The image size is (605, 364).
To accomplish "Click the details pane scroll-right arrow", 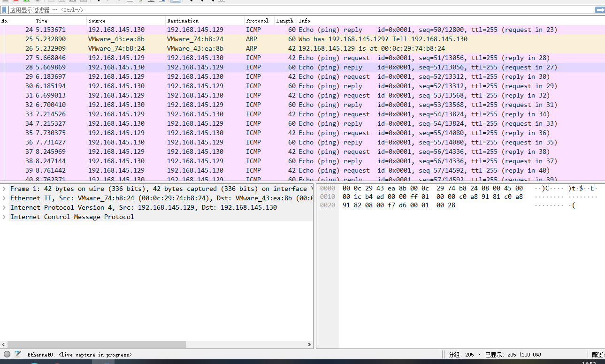I will pyautogui.click(x=309, y=344).
